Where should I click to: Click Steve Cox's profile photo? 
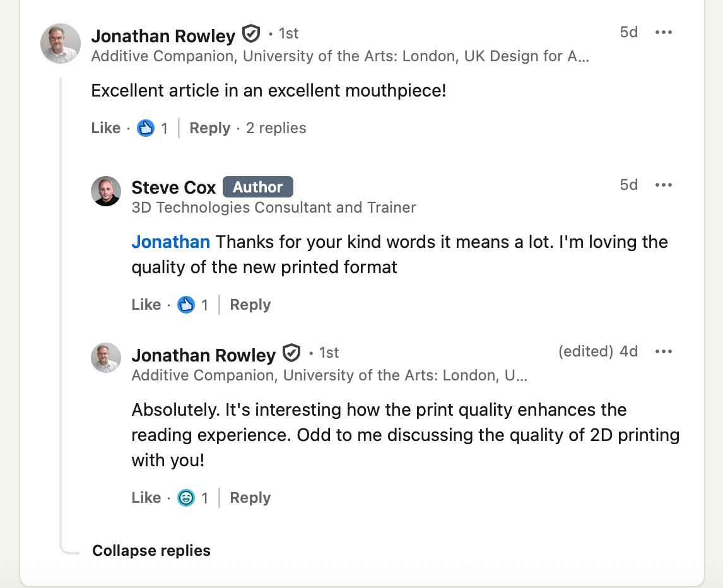pyautogui.click(x=106, y=191)
